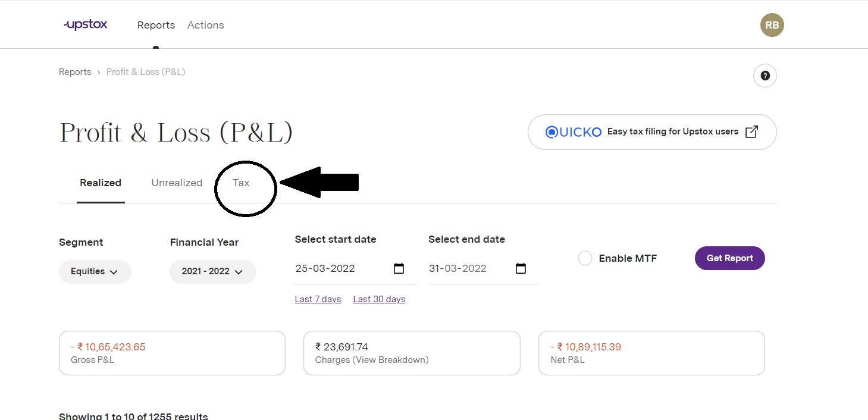The image size is (868, 420).
Task: Open calendar icon for start date
Action: click(399, 268)
